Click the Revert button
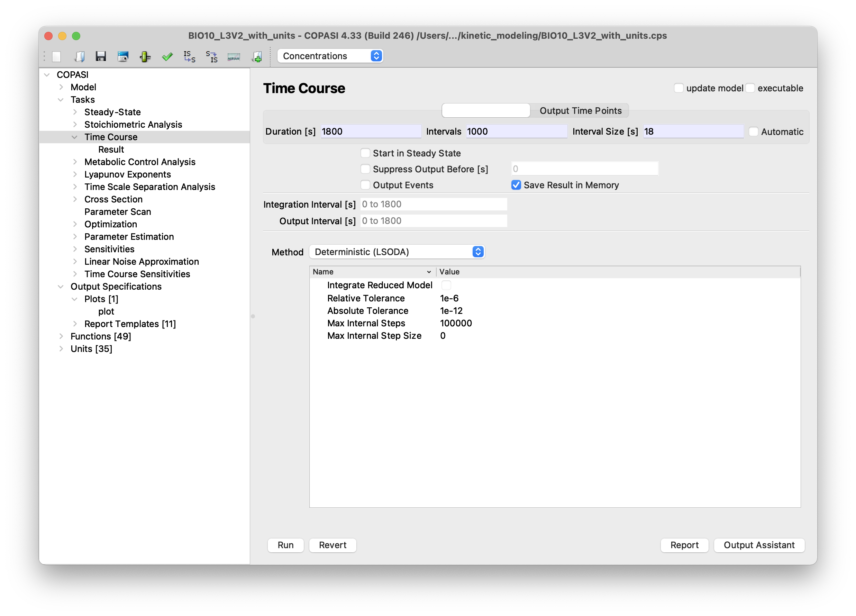Viewport: 856px width, 616px height. (x=333, y=545)
